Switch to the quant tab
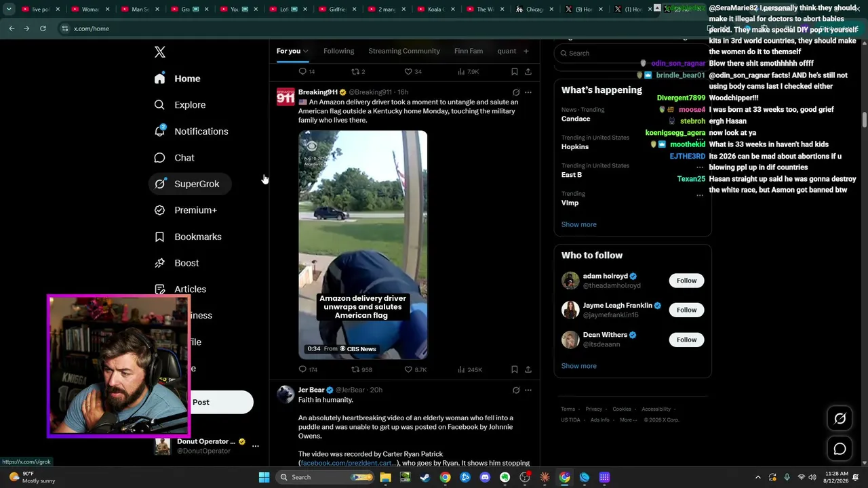The height and width of the screenshot is (488, 868). pos(507,51)
